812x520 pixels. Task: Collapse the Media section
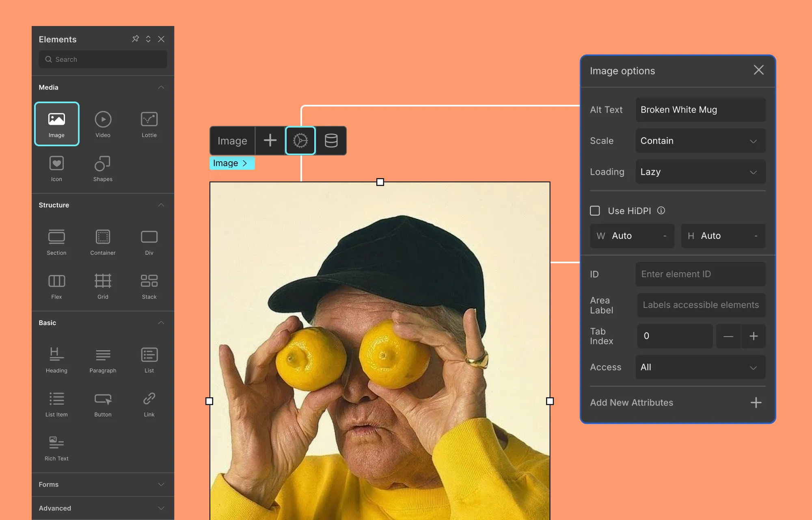pos(161,87)
